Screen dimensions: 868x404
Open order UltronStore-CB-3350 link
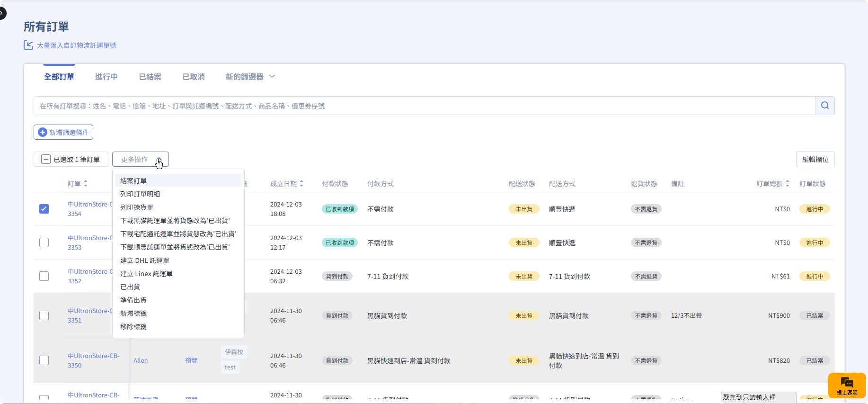coord(94,360)
